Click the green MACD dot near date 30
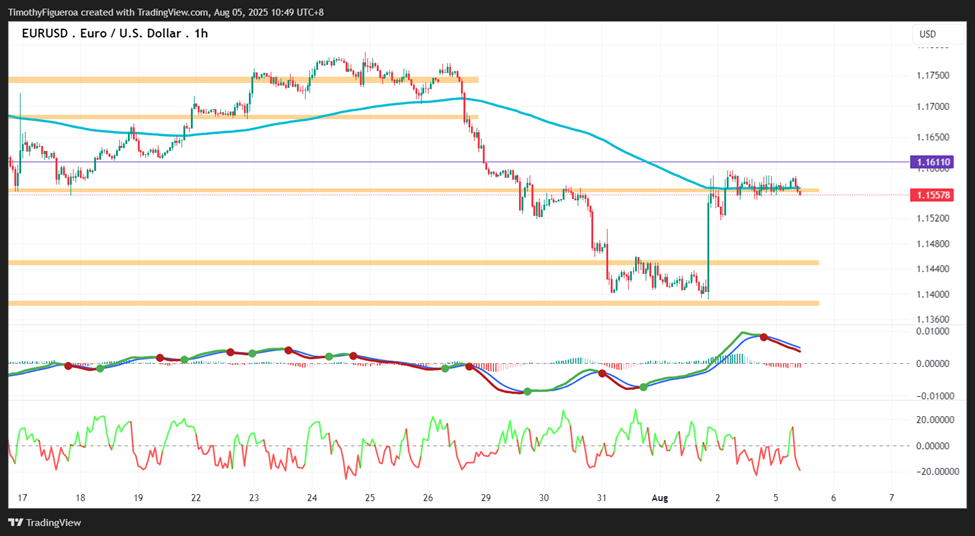The height and width of the screenshot is (536, 975). point(527,391)
